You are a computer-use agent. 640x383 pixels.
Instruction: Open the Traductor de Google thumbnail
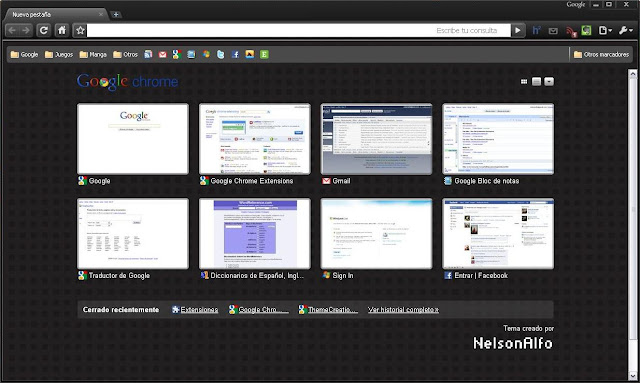coord(133,234)
